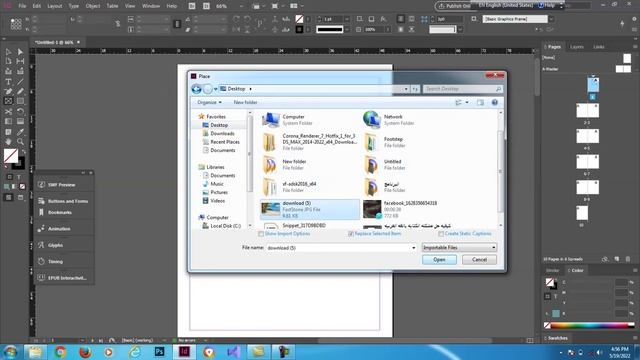Select the facebook_1628356654318 video file

pos(411,209)
